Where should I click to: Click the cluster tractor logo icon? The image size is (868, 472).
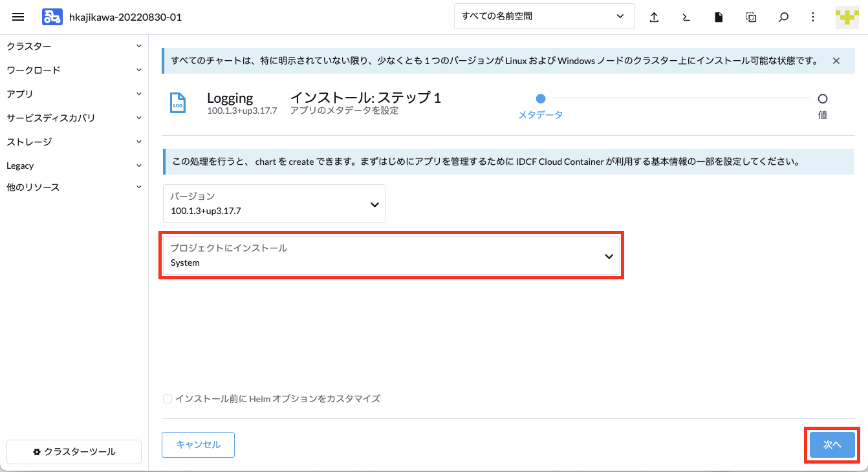(x=52, y=17)
